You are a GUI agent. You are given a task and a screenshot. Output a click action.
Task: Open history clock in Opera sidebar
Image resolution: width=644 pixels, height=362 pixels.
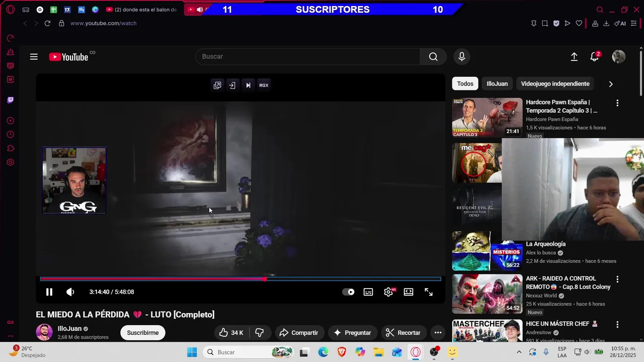pos(11,134)
